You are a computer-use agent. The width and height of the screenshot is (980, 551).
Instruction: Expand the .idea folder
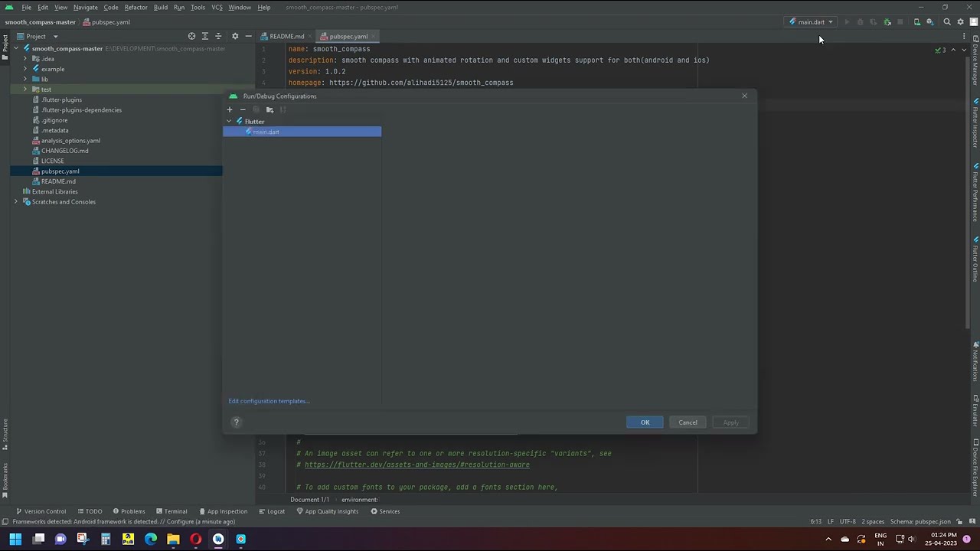[x=25, y=59]
